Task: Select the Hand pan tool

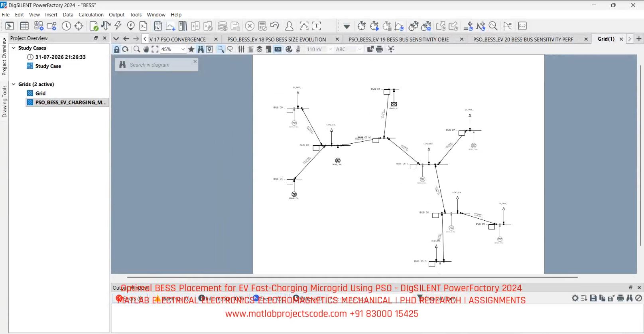Action: click(146, 49)
